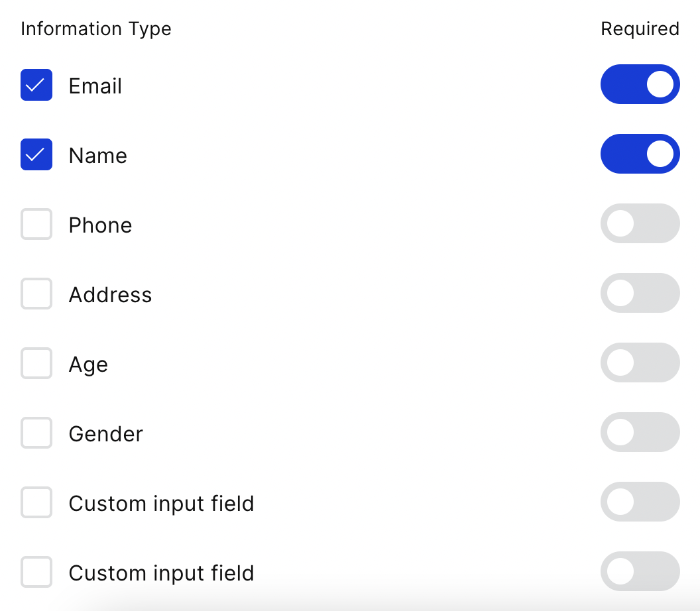700x611 pixels.
Task: Click the Address label text
Action: pyautogui.click(x=110, y=294)
